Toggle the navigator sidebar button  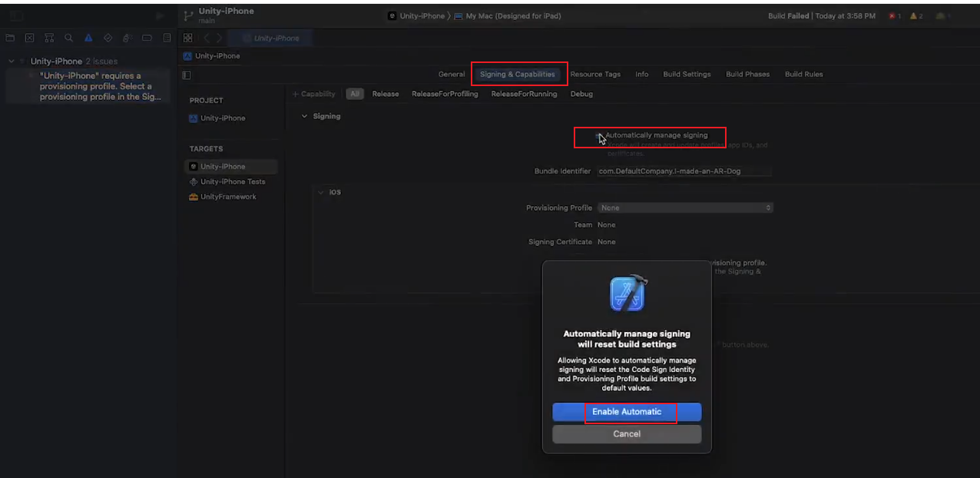pos(16,15)
